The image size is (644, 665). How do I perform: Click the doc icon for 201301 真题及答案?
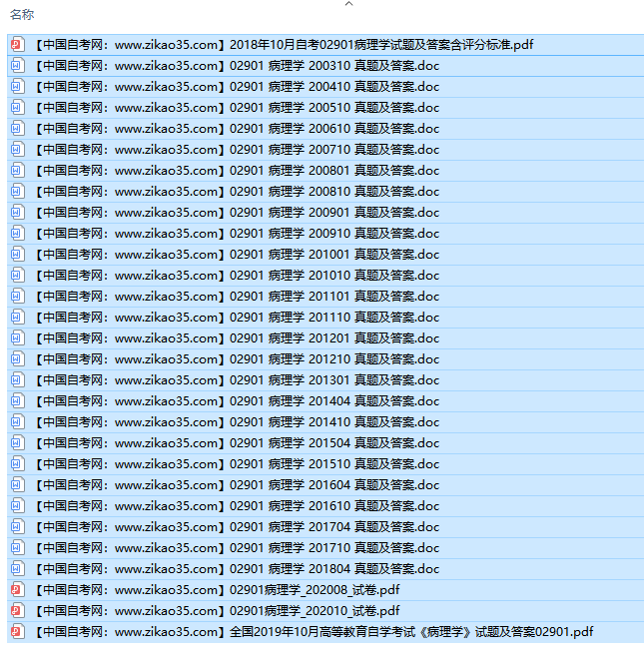17,380
